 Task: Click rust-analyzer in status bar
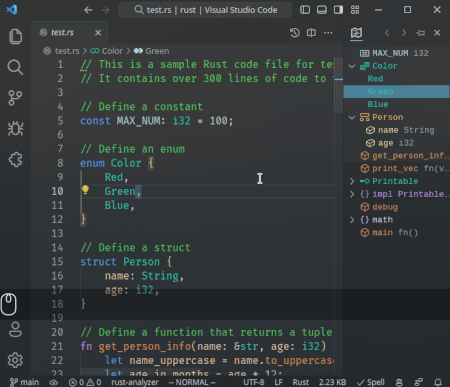[135, 382]
